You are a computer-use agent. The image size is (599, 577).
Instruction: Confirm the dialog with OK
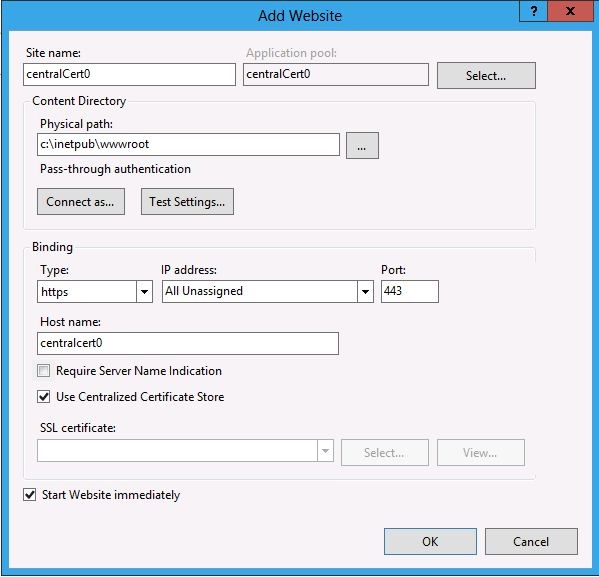point(431,541)
